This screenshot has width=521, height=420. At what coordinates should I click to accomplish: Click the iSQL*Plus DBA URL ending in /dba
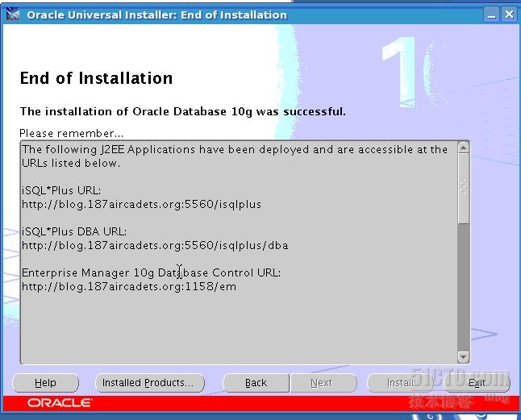155,245
